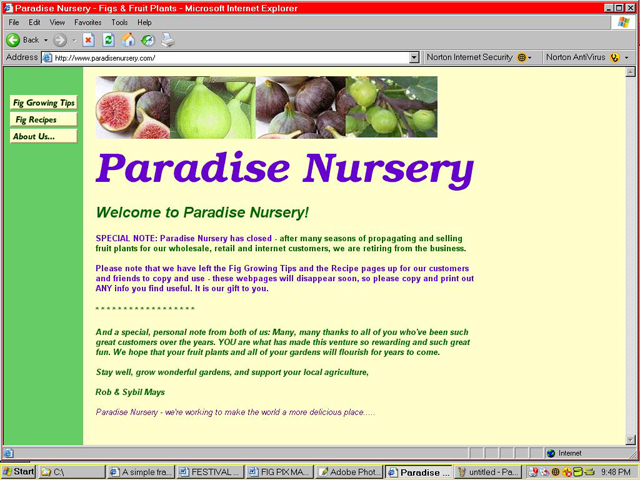The image size is (640, 480).
Task: Click the address bar URL field
Action: (x=230, y=58)
